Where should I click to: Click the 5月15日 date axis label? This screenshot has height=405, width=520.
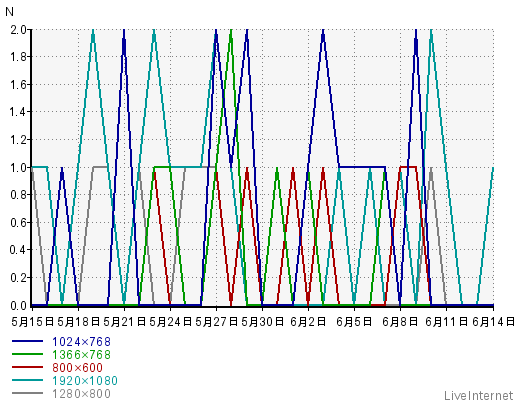pyautogui.click(x=33, y=322)
